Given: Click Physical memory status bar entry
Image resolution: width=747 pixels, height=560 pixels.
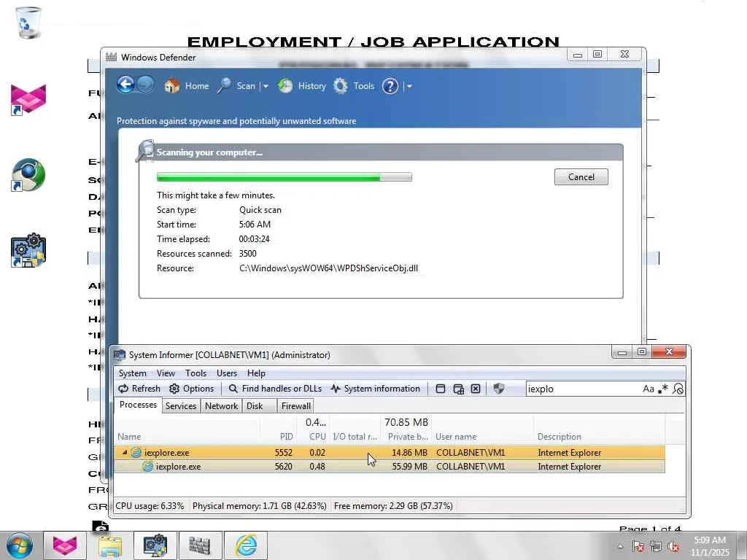Looking at the screenshot, I should coord(260,506).
